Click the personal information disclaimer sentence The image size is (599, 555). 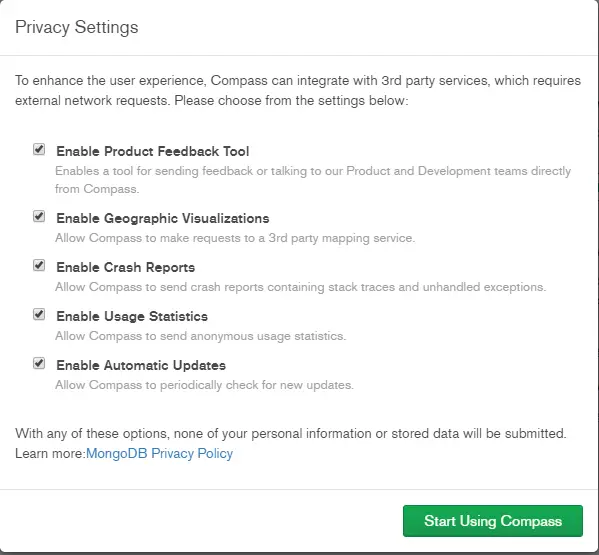(291, 434)
